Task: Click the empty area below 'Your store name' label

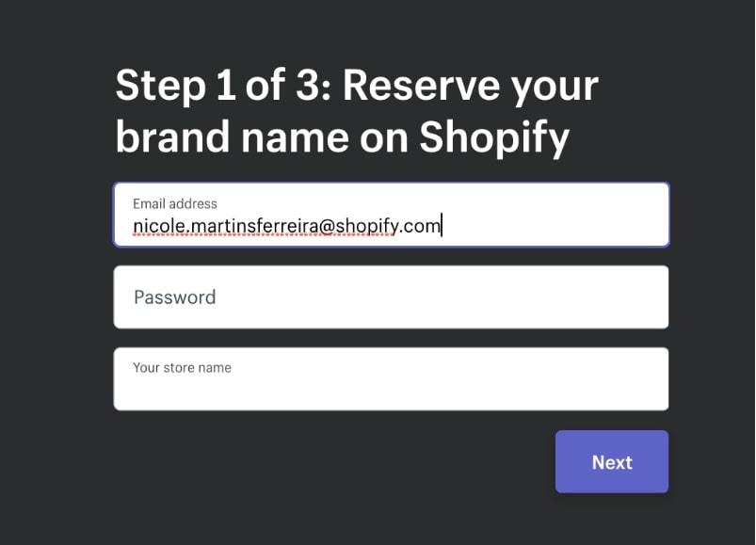Action: pyautogui.click(x=391, y=392)
